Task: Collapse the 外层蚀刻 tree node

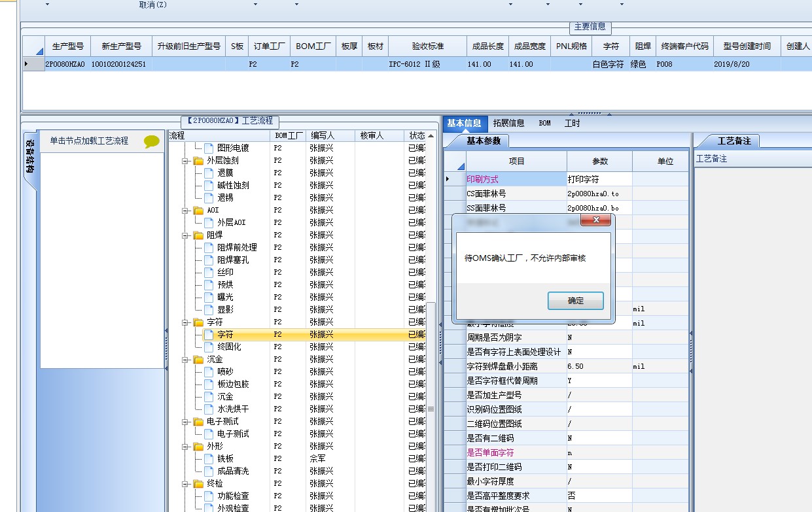Action: click(x=185, y=160)
